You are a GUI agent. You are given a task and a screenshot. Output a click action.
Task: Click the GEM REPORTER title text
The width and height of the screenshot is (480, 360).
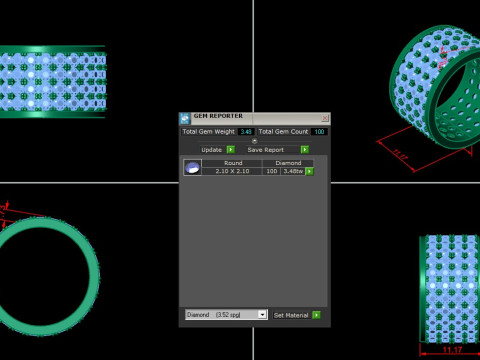(x=218, y=116)
